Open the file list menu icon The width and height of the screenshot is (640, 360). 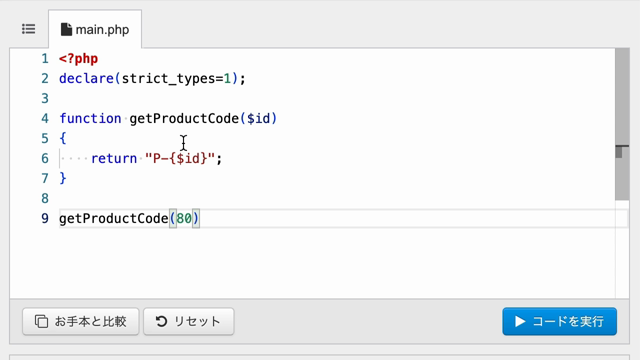point(29,29)
